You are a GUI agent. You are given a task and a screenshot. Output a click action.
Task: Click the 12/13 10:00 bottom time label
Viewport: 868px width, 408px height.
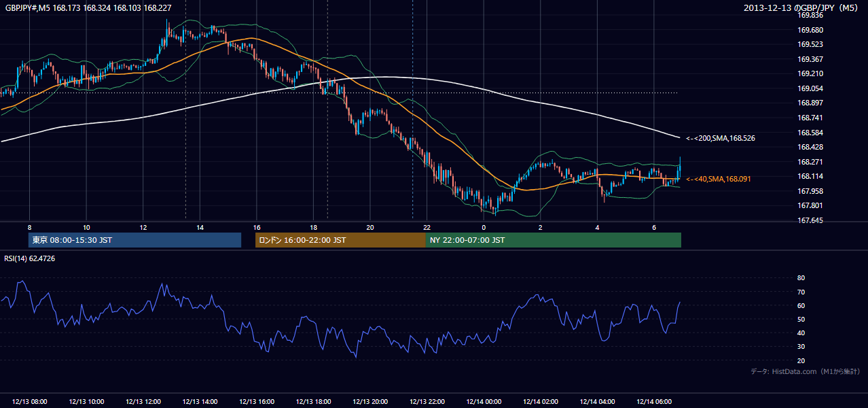click(x=86, y=402)
